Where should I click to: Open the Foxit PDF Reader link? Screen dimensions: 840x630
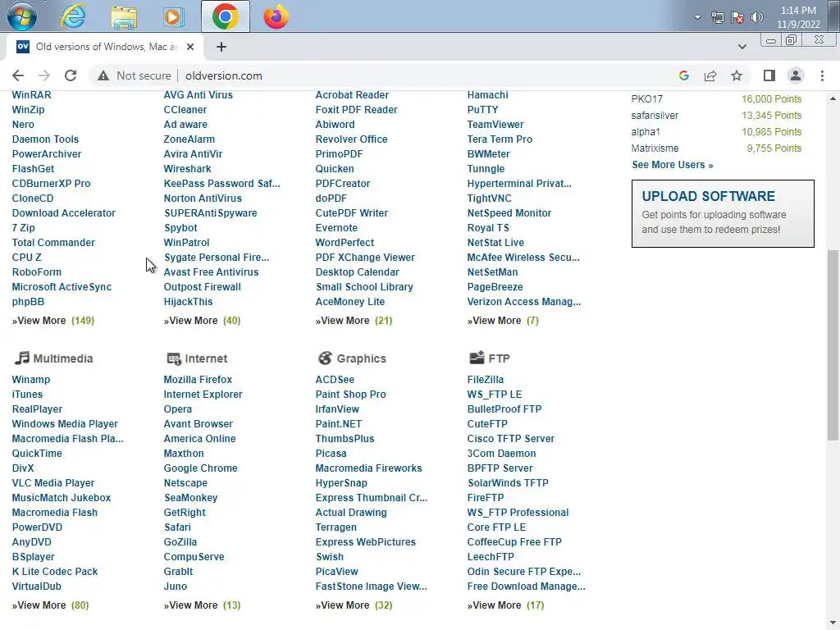(356, 110)
